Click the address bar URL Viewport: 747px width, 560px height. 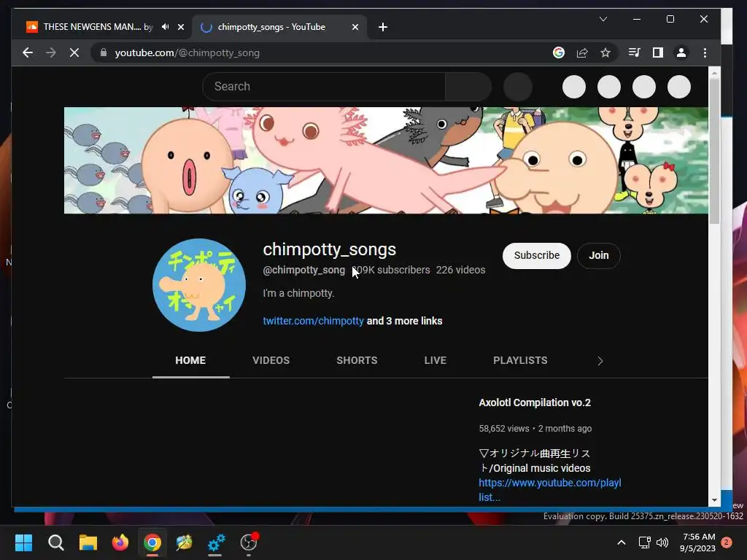click(187, 52)
